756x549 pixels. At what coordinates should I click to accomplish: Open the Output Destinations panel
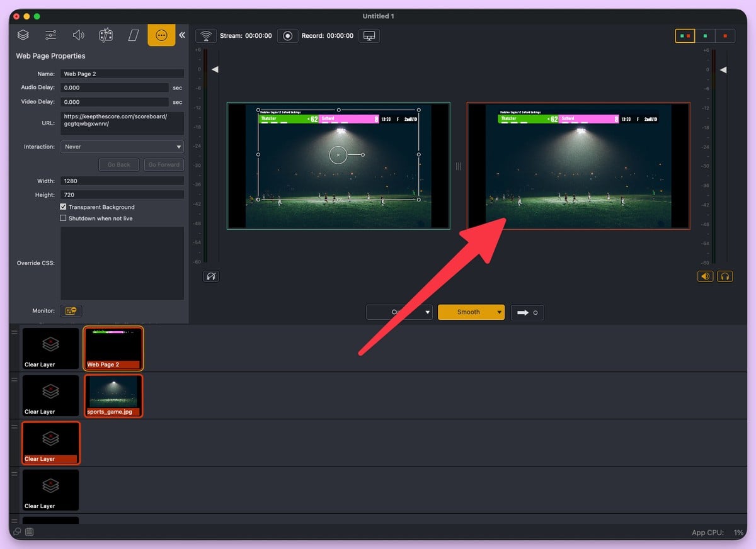[133, 35]
